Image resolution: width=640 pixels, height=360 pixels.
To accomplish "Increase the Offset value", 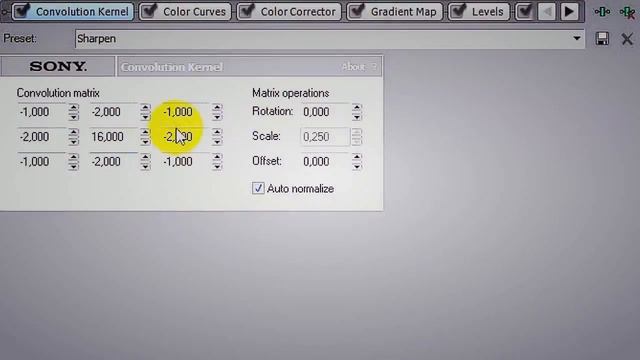I will point(357,158).
